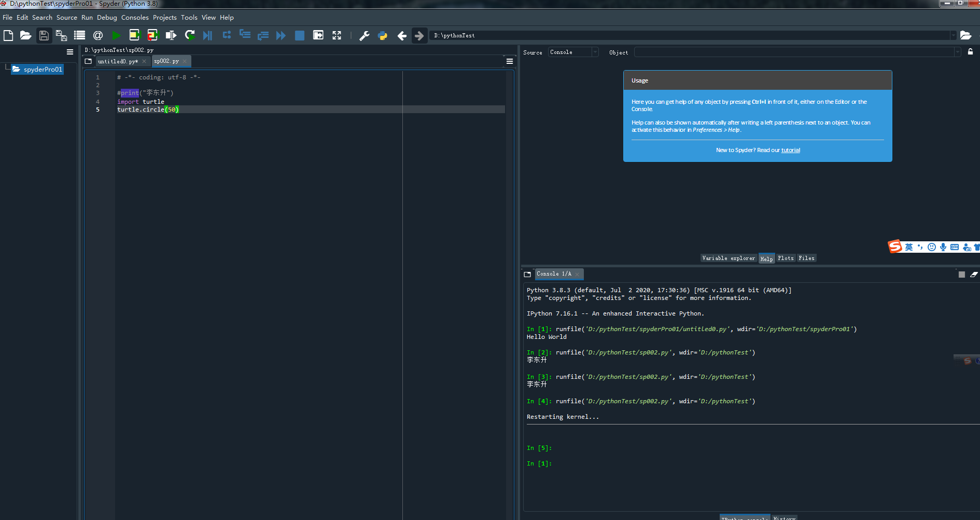Select the spyderPro01 project folder
980x520 pixels.
point(37,69)
